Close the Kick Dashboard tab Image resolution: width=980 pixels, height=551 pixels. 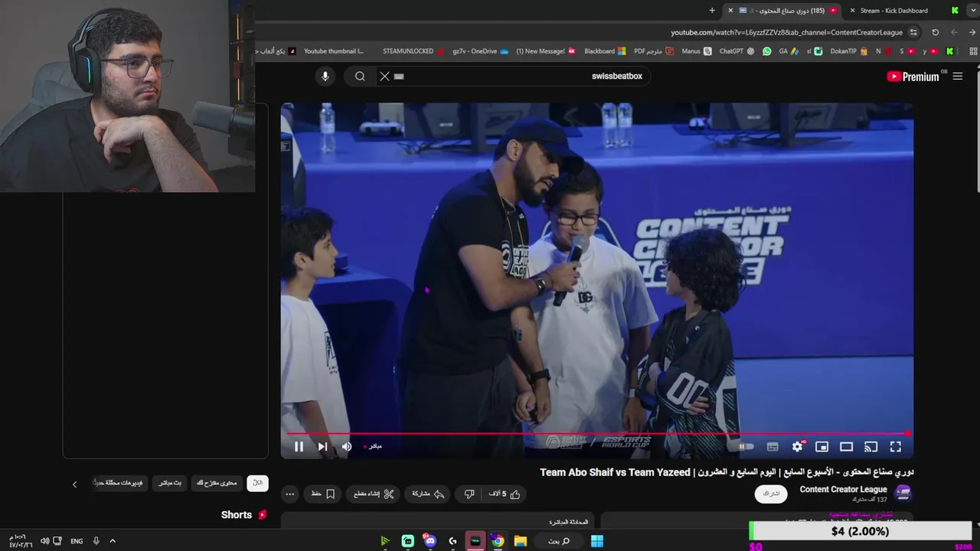pyautogui.click(x=852, y=11)
